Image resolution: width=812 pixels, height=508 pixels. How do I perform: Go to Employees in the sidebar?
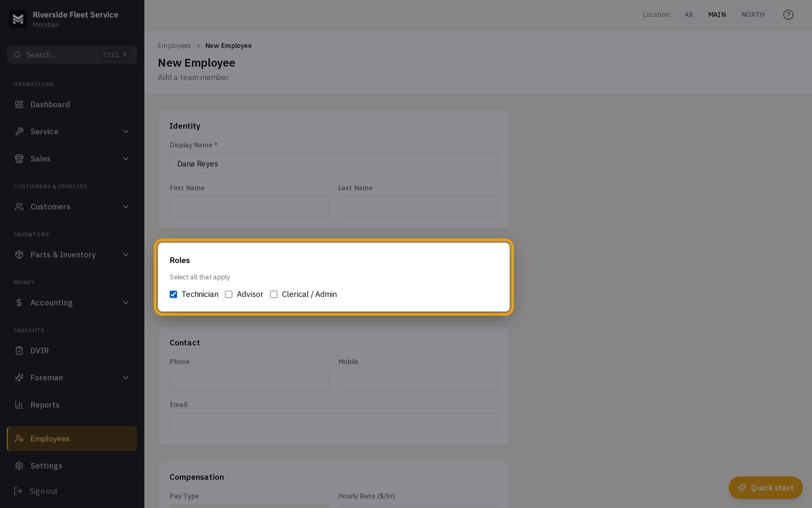pyautogui.click(x=72, y=439)
